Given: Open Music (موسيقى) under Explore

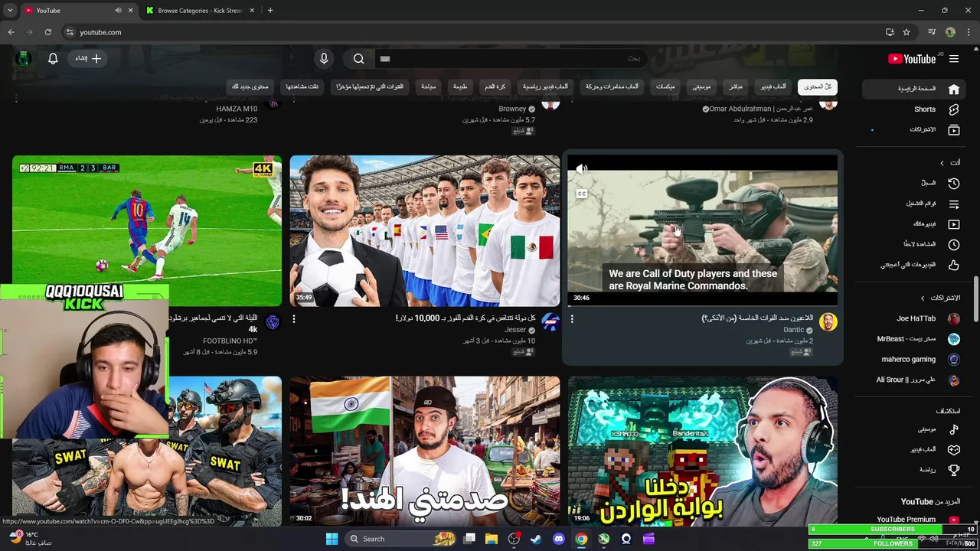Looking at the screenshot, I should [x=914, y=429].
